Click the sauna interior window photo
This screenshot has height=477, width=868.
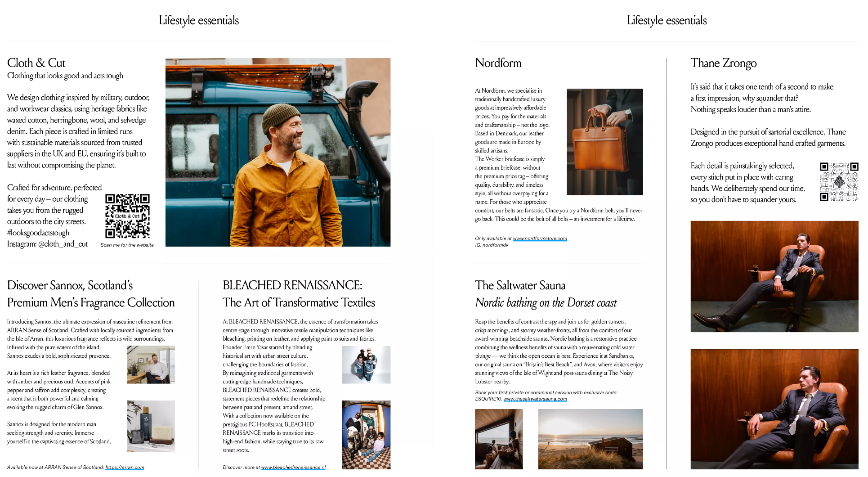[499, 439]
